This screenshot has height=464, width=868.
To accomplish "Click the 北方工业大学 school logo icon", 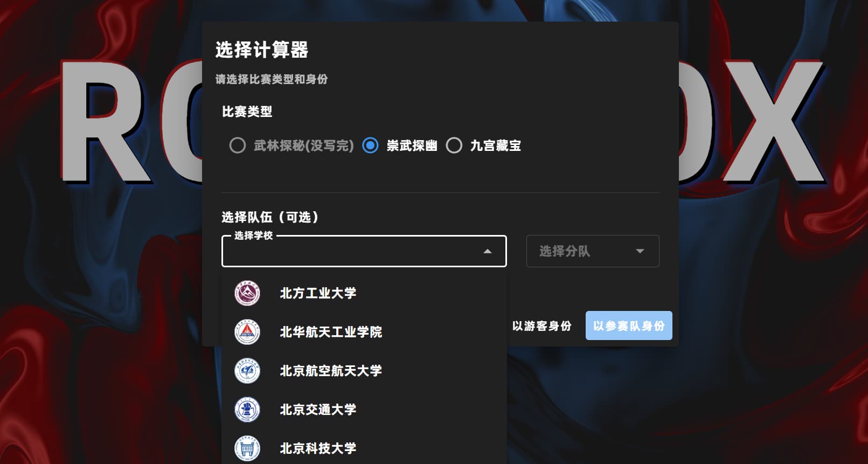I will click(247, 293).
